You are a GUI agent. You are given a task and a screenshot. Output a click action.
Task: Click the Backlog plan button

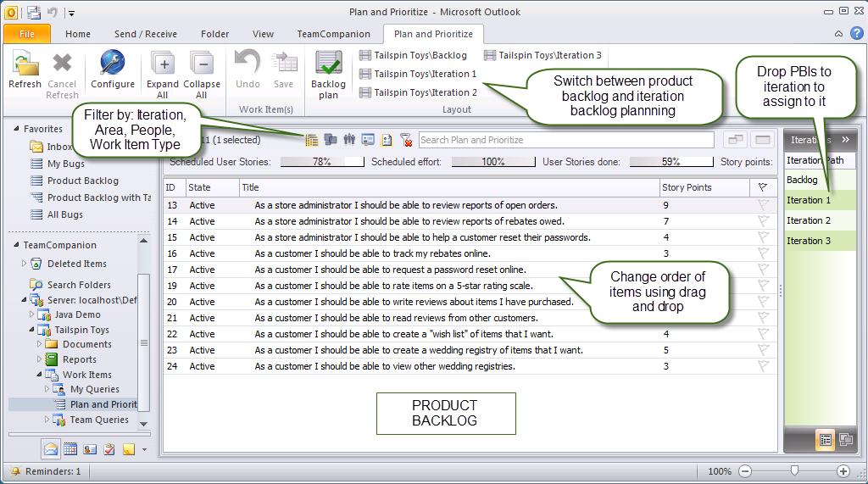tap(328, 75)
